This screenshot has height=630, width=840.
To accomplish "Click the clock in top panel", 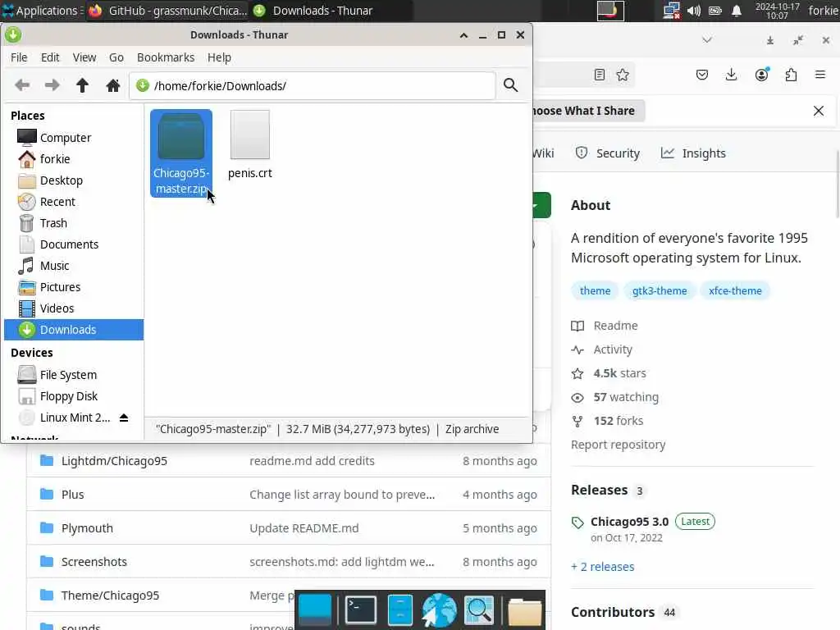I will (x=778, y=11).
